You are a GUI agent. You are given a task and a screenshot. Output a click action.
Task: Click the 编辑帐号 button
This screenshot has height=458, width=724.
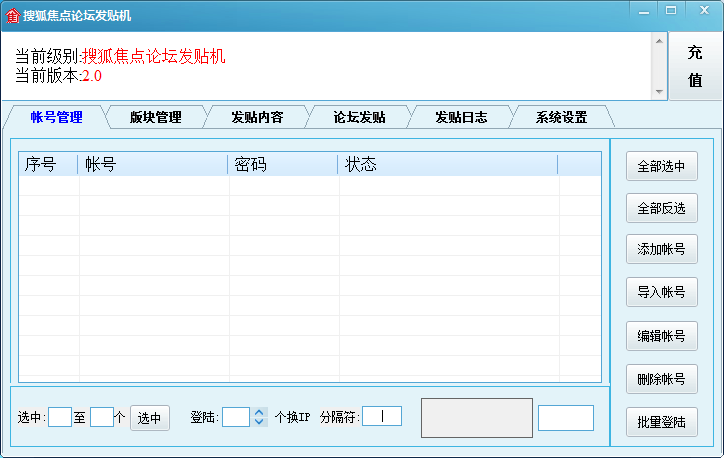tap(662, 336)
